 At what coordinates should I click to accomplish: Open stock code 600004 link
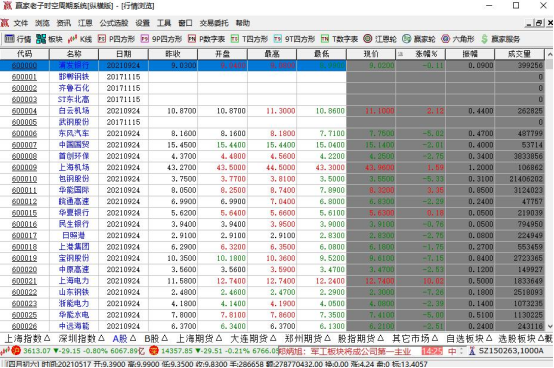coord(24,111)
